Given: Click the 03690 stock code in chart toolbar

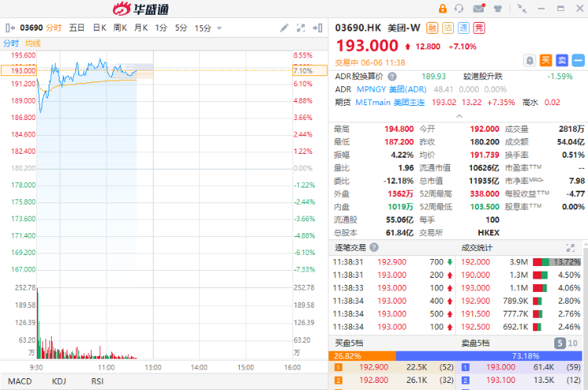Looking at the screenshot, I should point(31,27).
